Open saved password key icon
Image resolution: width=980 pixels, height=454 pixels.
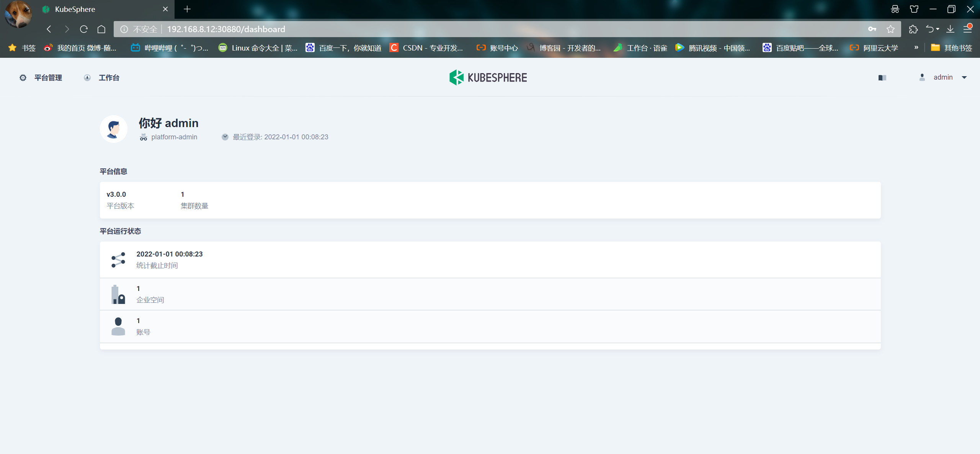(x=872, y=29)
